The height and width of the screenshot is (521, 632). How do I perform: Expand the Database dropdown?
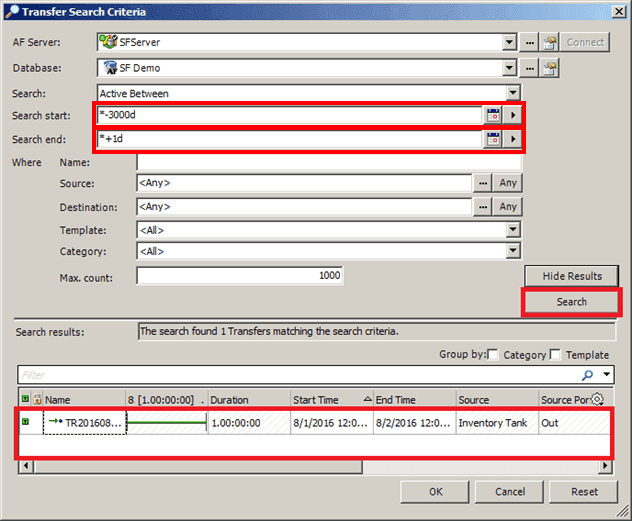pyautogui.click(x=509, y=68)
